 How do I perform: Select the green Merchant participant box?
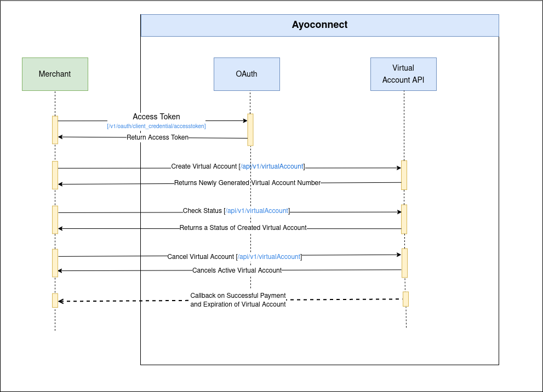click(55, 74)
